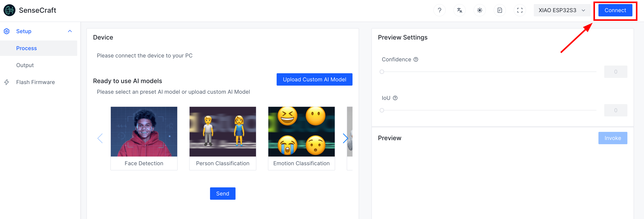Open the XIAO ESP32S3 device dropdown

point(562,10)
